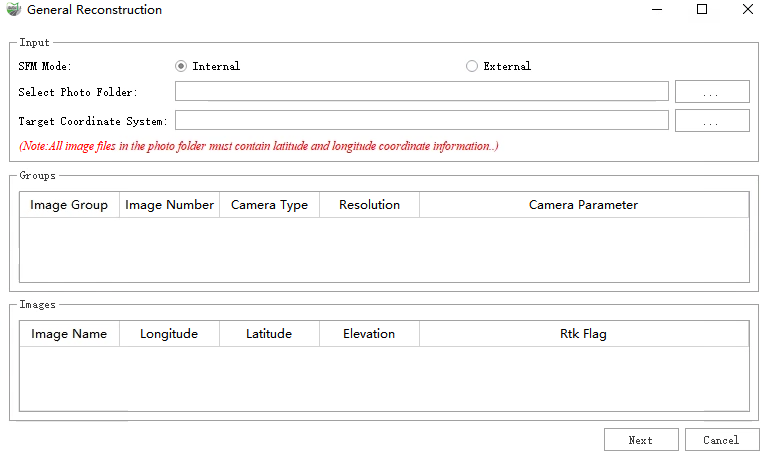Minimize the General Reconstruction window
The width and height of the screenshot is (764, 460).
tap(657, 9)
